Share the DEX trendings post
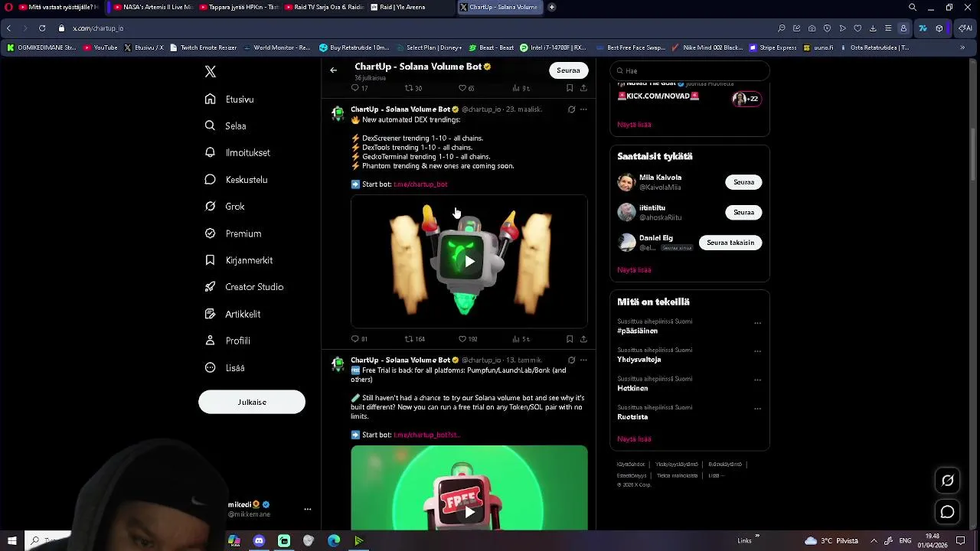This screenshot has height=551, width=980. pos(583,339)
